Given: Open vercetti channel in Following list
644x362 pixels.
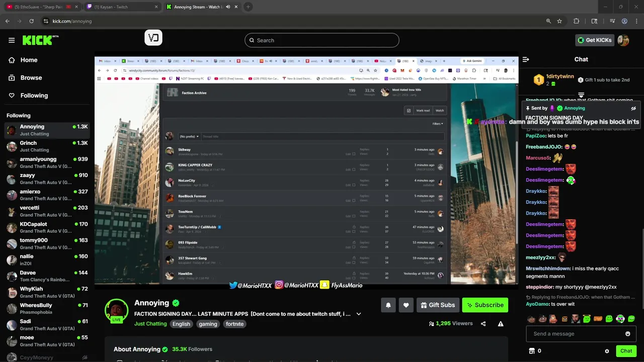Looking at the screenshot, I should (47, 211).
